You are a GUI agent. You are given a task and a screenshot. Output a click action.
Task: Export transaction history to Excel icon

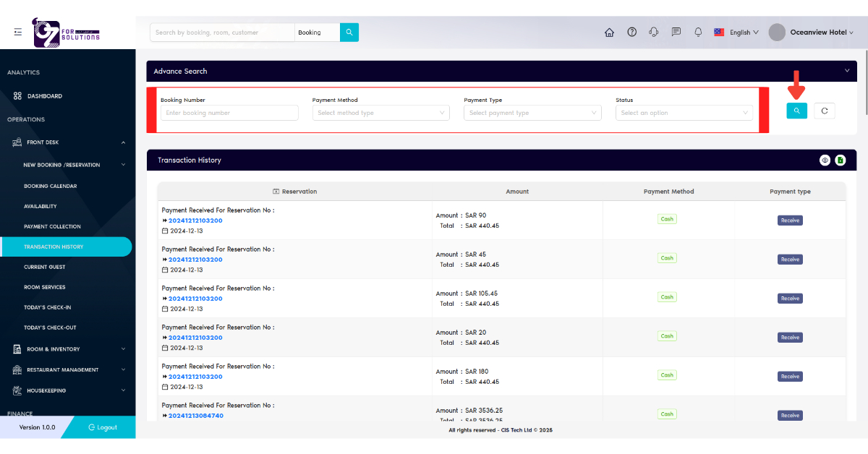point(840,160)
